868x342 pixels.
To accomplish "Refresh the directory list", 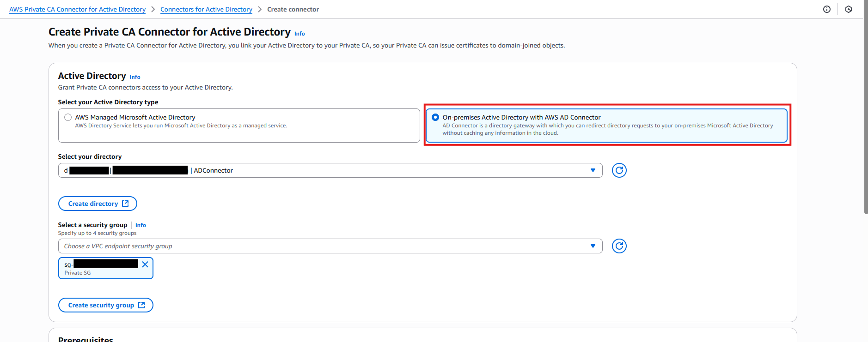I will click(x=619, y=170).
